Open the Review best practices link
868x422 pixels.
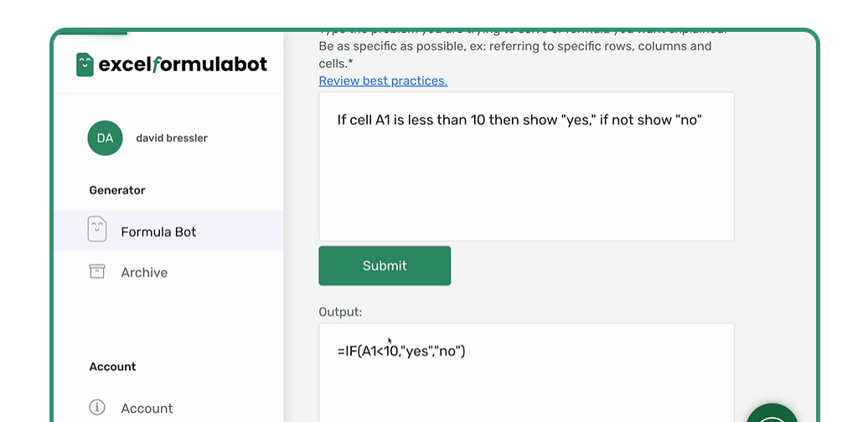coord(383,81)
